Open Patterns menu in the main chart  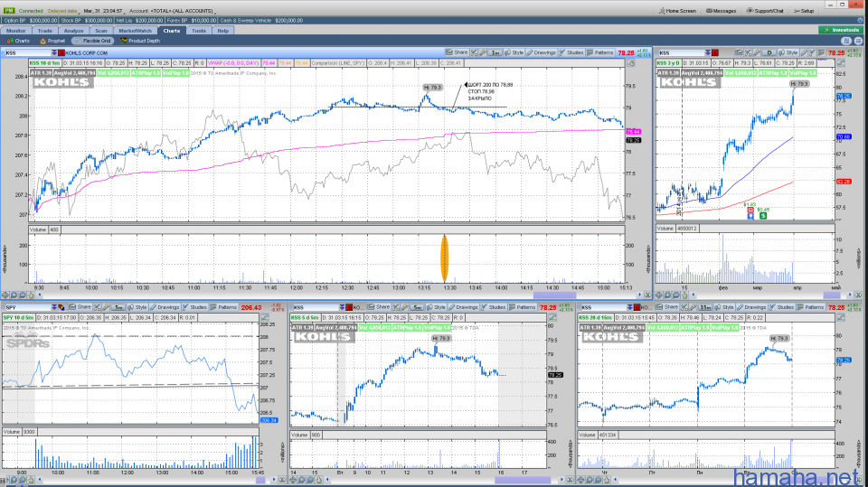(x=600, y=52)
